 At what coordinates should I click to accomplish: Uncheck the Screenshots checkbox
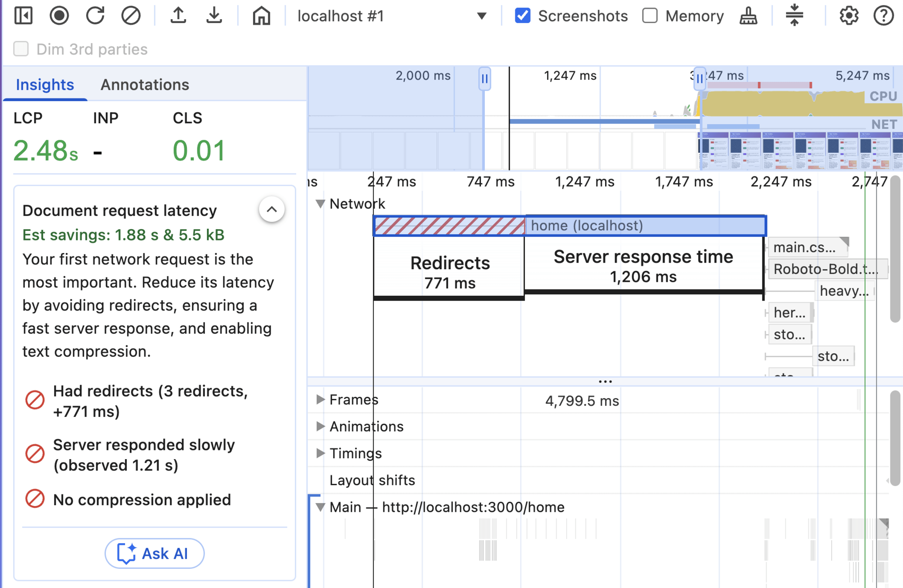click(x=522, y=16)
